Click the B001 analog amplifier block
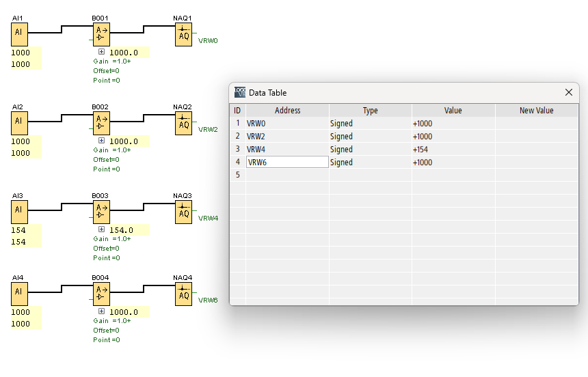This screenshot has width=588, height=377. pyautogui.click(x=101, y=34)
